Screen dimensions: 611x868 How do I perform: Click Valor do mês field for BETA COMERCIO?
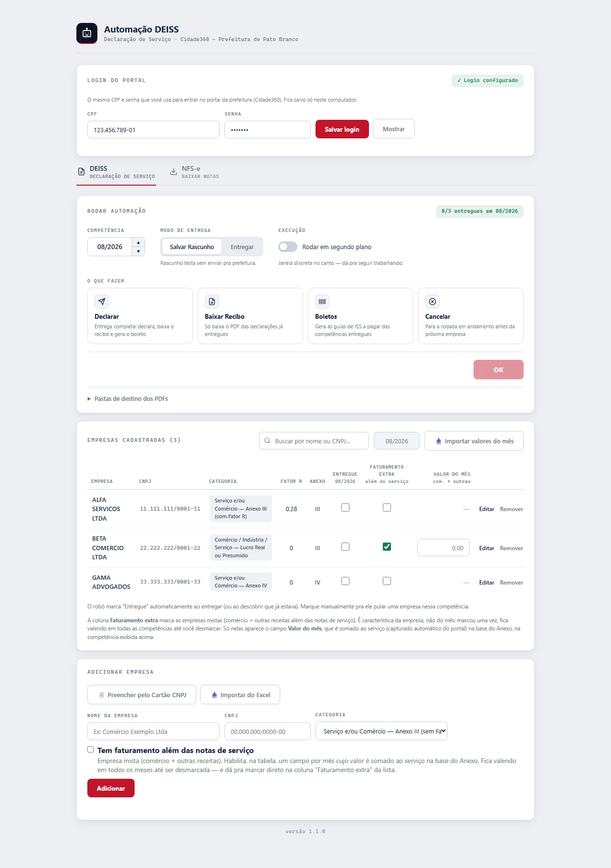(x=443, y=548)
